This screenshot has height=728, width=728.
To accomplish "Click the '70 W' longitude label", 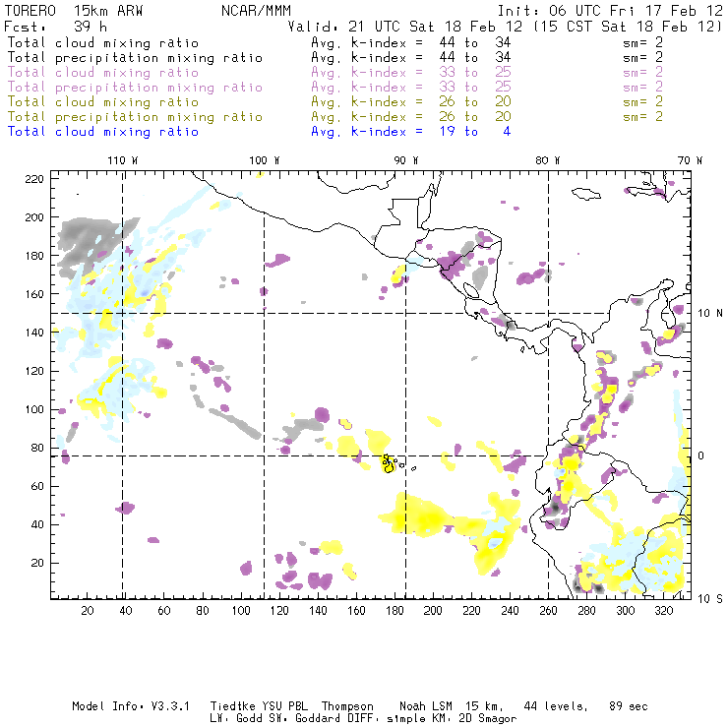I will click(x=691, y=160).
